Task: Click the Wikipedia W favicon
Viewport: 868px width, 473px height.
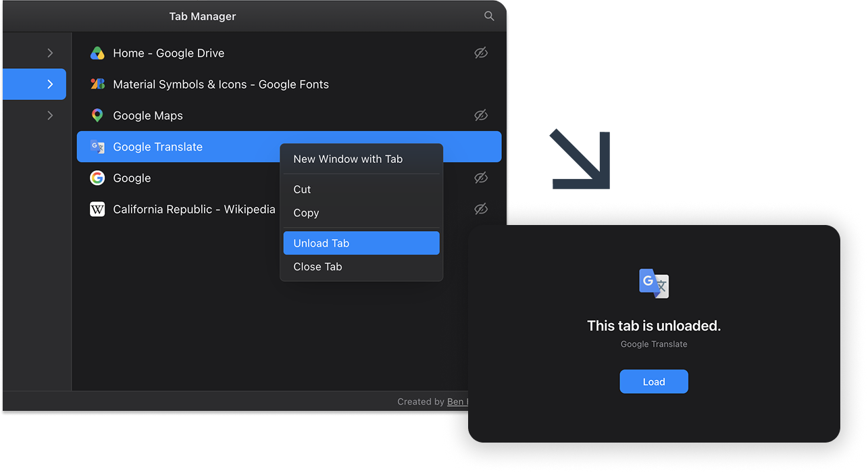Action: (97, 209)
